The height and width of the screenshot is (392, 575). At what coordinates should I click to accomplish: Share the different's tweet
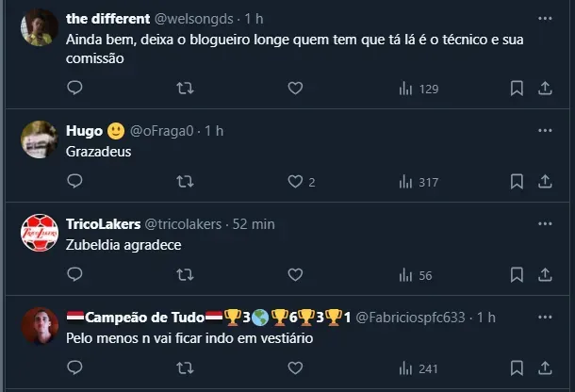545,89
